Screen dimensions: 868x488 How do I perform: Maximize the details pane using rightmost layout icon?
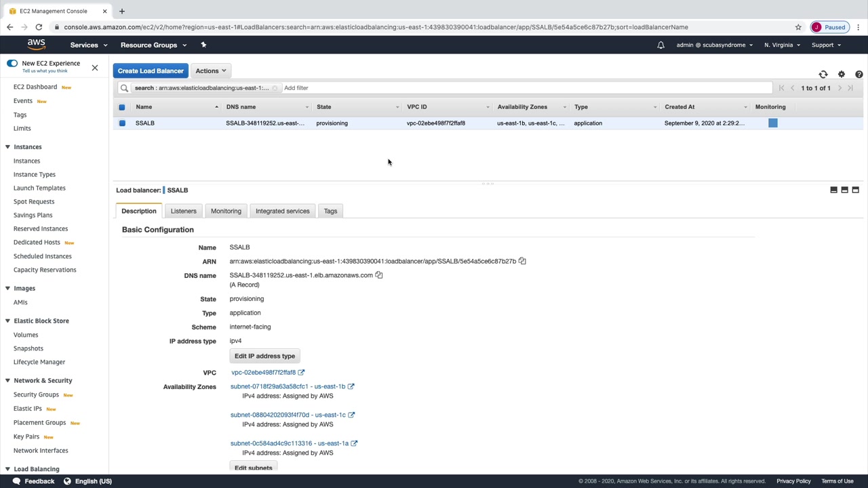856,190
